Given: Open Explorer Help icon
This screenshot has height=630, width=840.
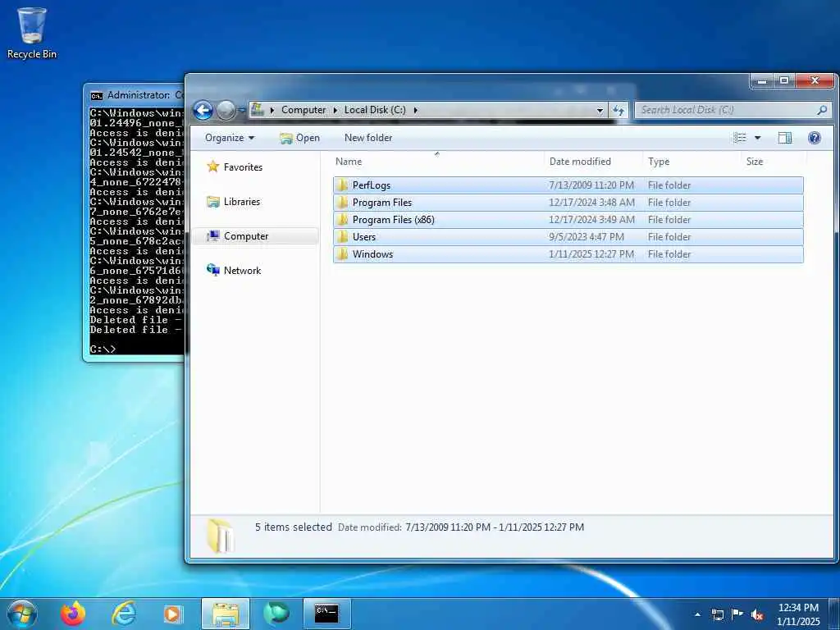Looking at the screenshot, I should coord(815,138).
